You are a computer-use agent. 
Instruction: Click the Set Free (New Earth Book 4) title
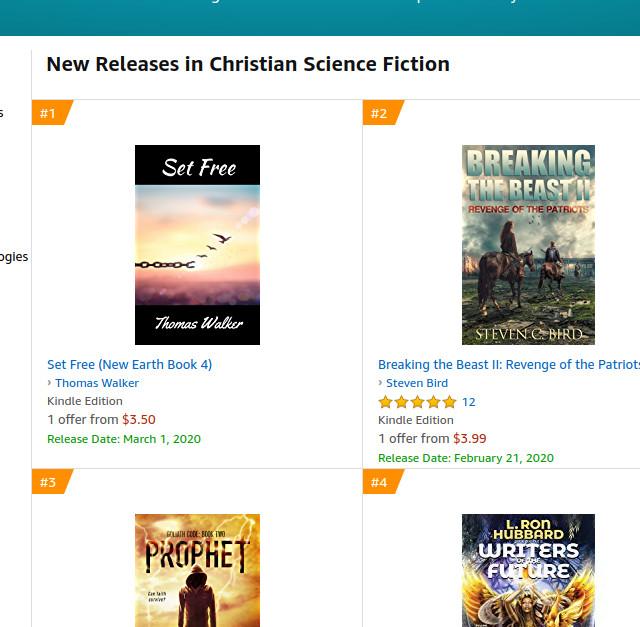pyautogui.click(x=130, y=364)
